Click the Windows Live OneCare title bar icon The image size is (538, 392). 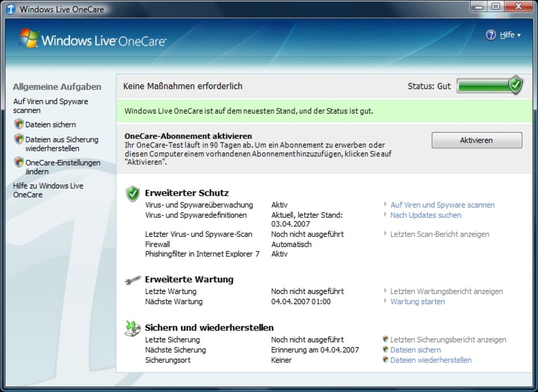(11, 9)
